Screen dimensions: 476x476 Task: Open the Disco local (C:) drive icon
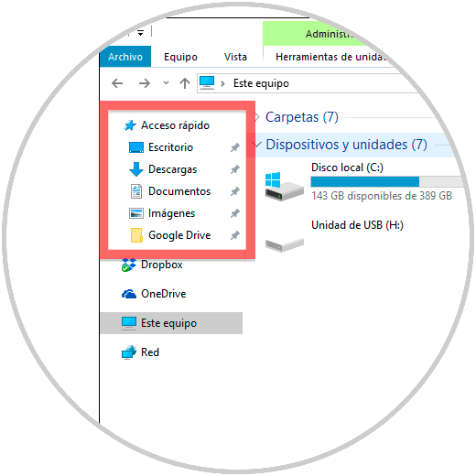pyautogui.click(x=285, y=187)
